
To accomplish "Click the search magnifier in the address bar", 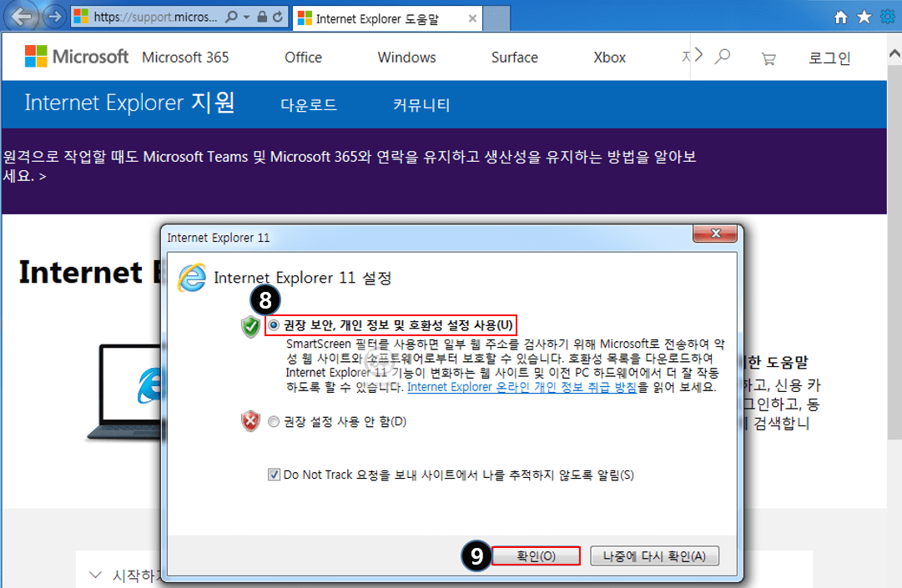I will [x=231, y=17].
